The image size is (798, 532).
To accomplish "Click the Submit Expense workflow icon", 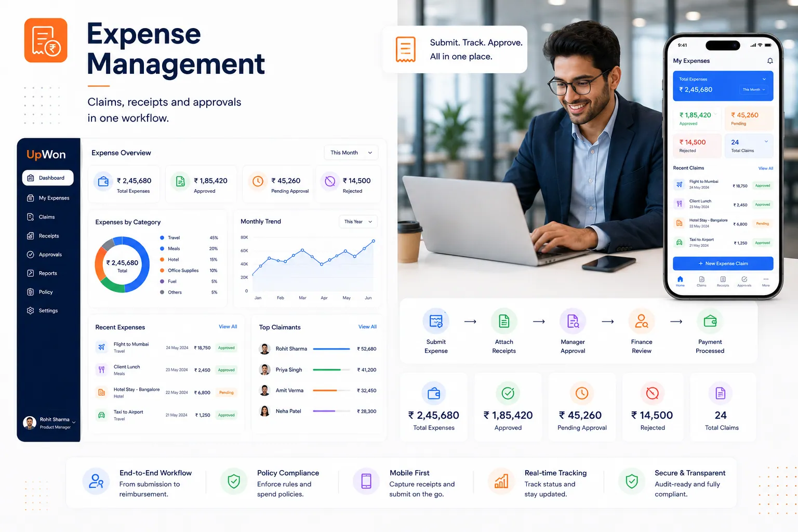I will pos(436,322).
